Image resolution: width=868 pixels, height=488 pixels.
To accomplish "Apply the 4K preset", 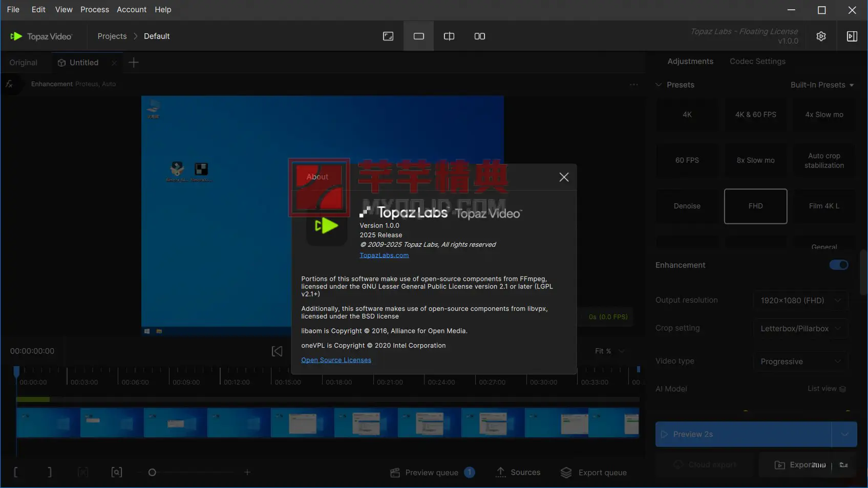I will coord(687,115).
